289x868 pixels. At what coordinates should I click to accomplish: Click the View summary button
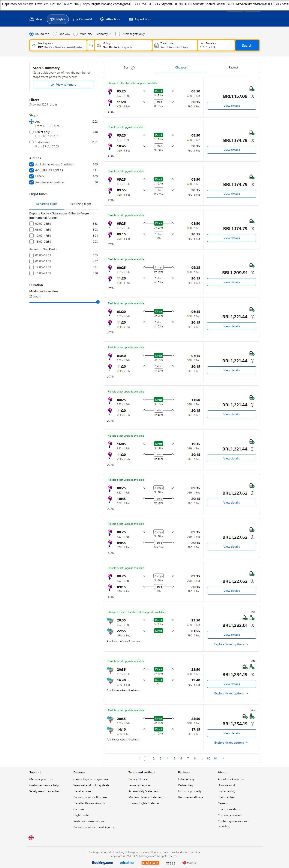click(x=63, y=85)
